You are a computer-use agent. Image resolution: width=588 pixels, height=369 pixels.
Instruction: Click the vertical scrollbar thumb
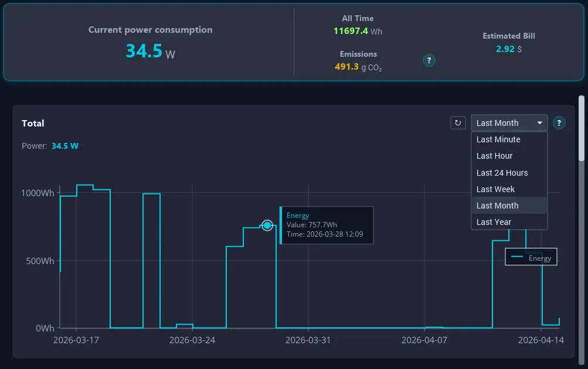point(581,128)
